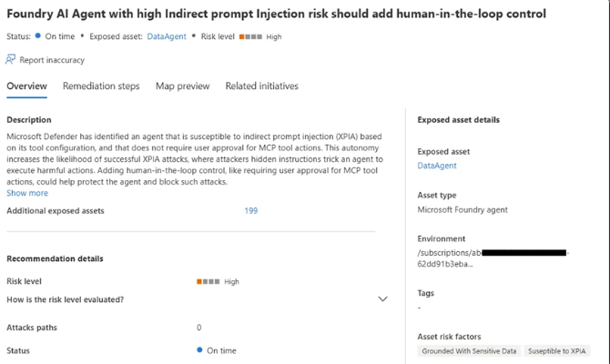Expand How is the risk level evaluated chevron
The image size is (610, 364).
pos(382,299)
